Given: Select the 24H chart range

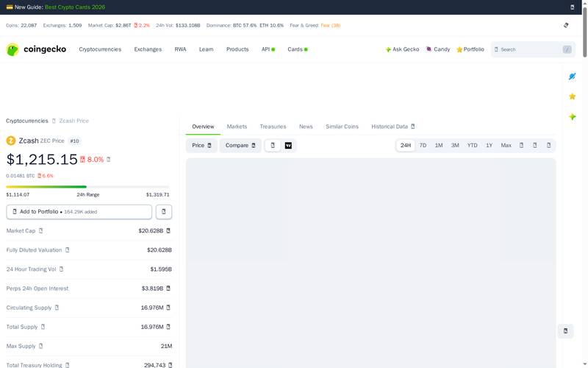Looking at the screenshot, I should [406, 145].
